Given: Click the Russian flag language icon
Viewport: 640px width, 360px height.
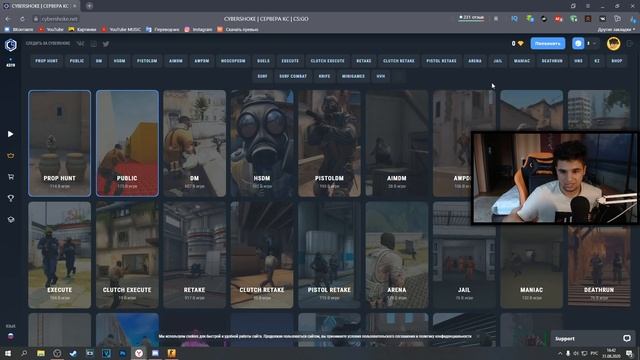Looking at the screenshot, I should coord(11,336).
